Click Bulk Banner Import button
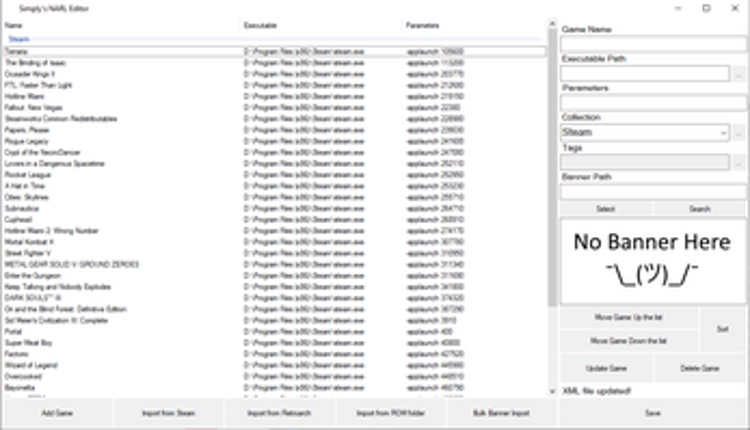750x430 pixels. [501, 413]
